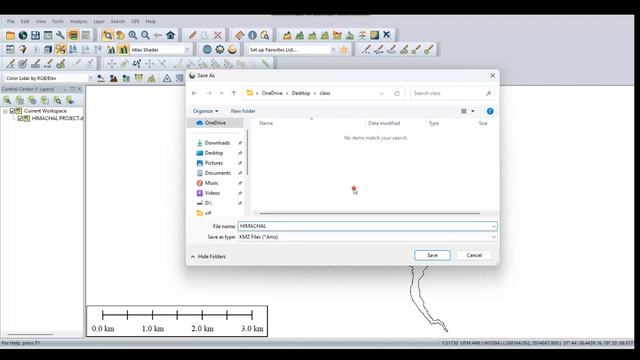Click the globe Download Online Imagery icon
This screenshot has width=640, height=360.
click(x=23, y=36)
